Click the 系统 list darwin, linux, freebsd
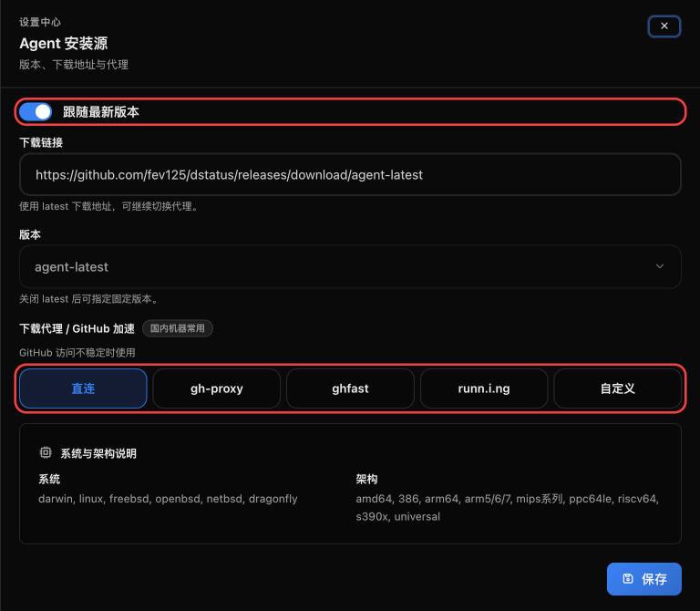This screenshot has height=611, width=700. pos(168,499)
